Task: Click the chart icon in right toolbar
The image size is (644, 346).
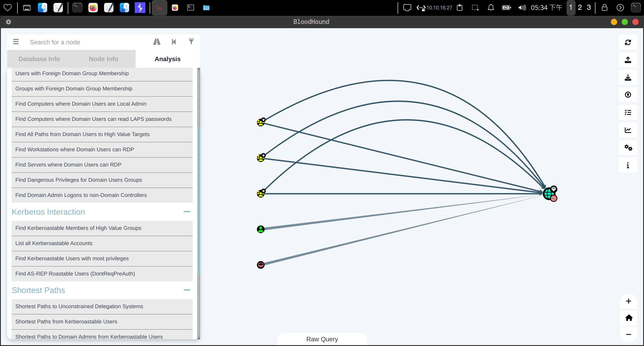Action: [628, 130]
